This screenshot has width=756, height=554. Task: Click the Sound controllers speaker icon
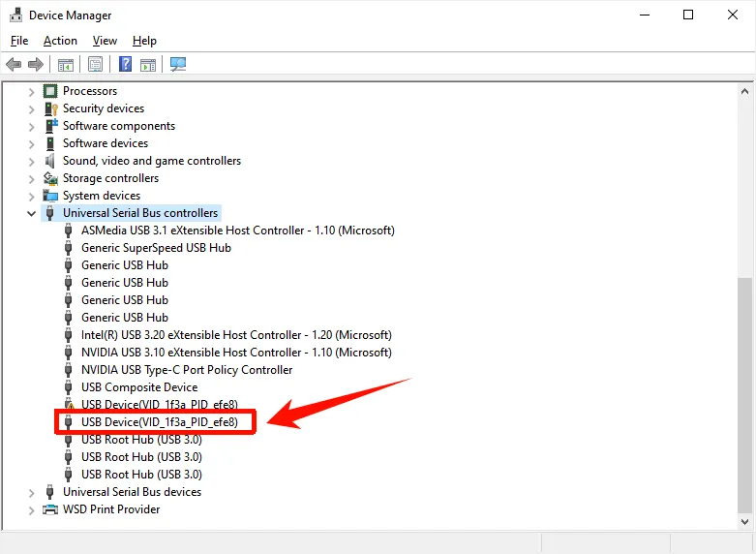(x=49, y=161)
